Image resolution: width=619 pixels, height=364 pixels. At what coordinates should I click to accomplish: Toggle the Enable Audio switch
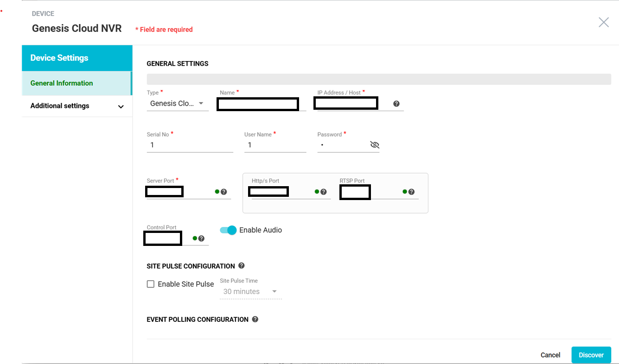pos(228,230)
